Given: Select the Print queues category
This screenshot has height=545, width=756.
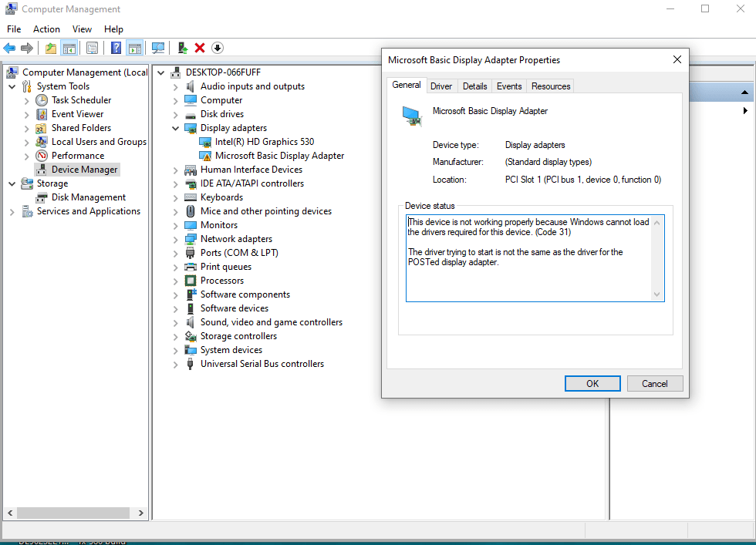Looking at the screenshot, I should (x=225, y=267).
